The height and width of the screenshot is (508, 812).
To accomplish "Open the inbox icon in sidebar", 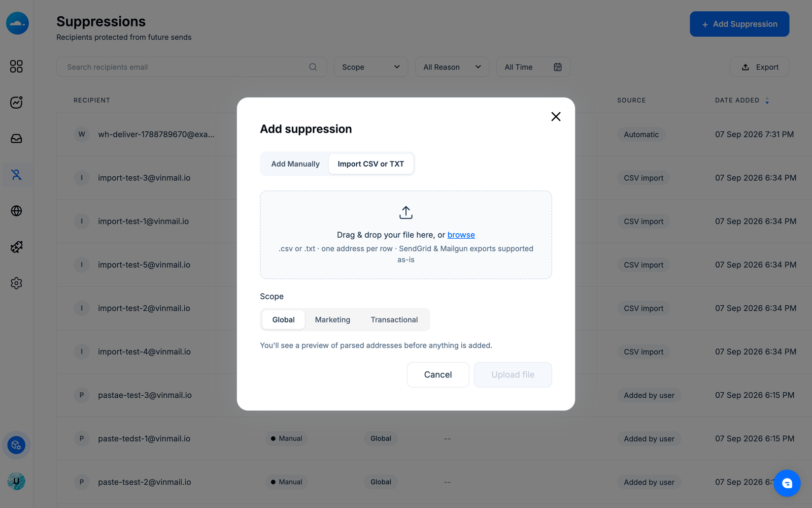I will [x=16, y=139].
